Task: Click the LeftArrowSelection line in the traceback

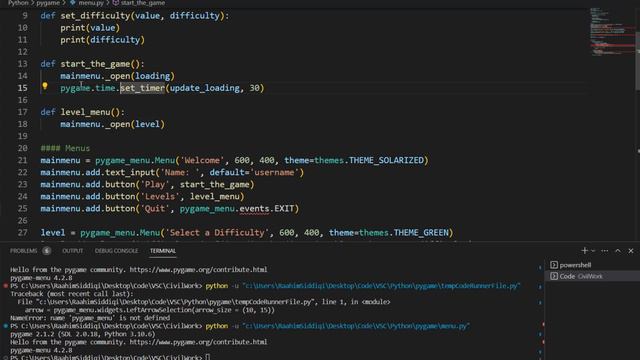Action: (150, 310)
